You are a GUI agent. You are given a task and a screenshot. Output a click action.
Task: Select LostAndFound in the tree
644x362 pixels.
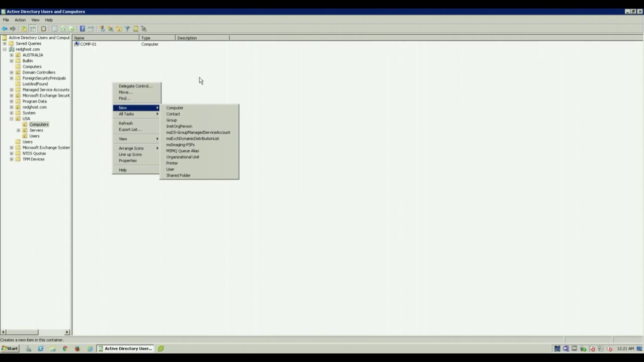pos(35,84)
